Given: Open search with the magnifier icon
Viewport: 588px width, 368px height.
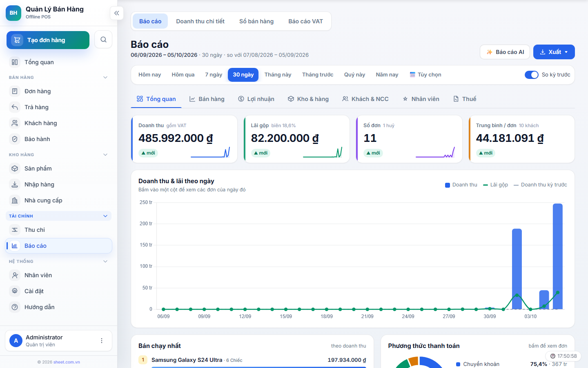Looking at the screenshot, I should click(x=103, y=40).
